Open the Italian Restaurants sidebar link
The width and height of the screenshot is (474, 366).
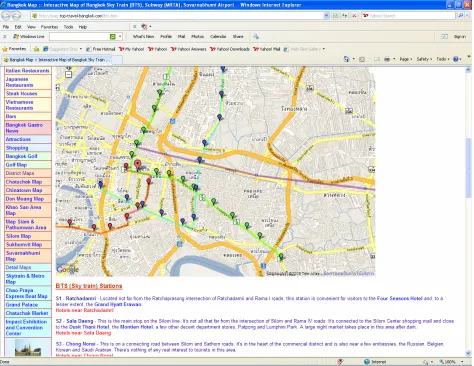(27, 71)
